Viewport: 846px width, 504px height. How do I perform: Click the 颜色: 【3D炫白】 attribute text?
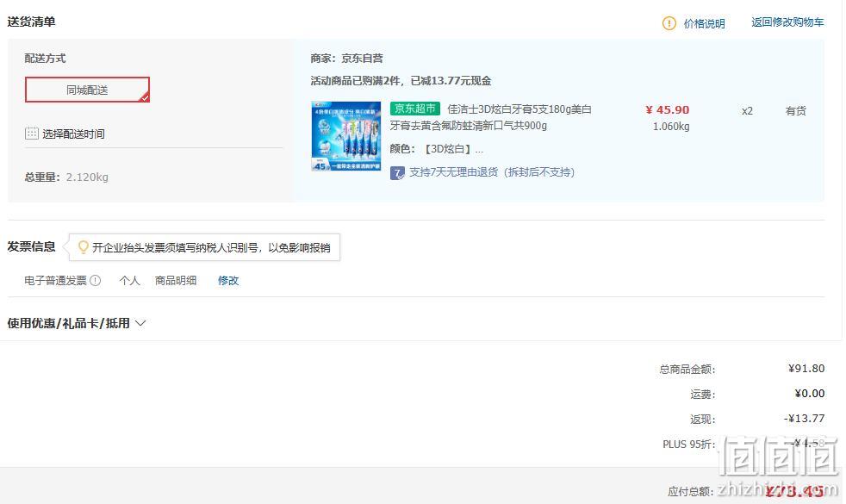pyautogui.click(x=436, y=149)
